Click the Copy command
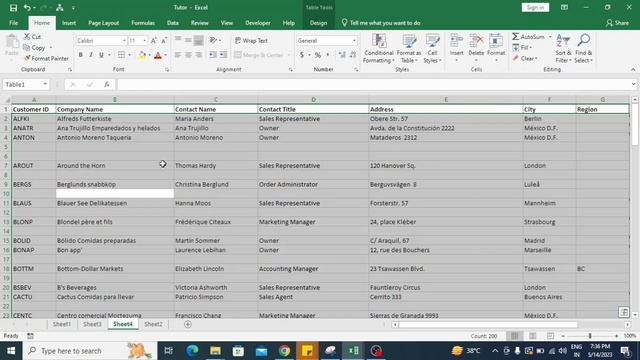The height and width of the screenshot is (360, 640). click(x=35, y=48)
